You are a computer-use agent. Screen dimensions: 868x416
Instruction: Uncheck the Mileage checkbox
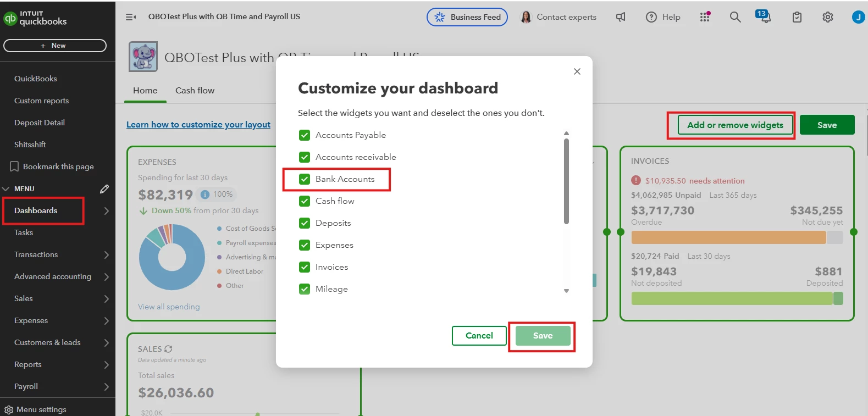(305, 289)
